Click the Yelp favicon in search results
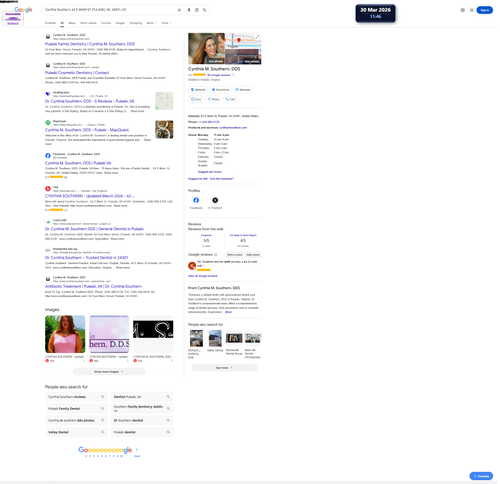Viewport: 500px width, 484px height. tap(48, 188)
